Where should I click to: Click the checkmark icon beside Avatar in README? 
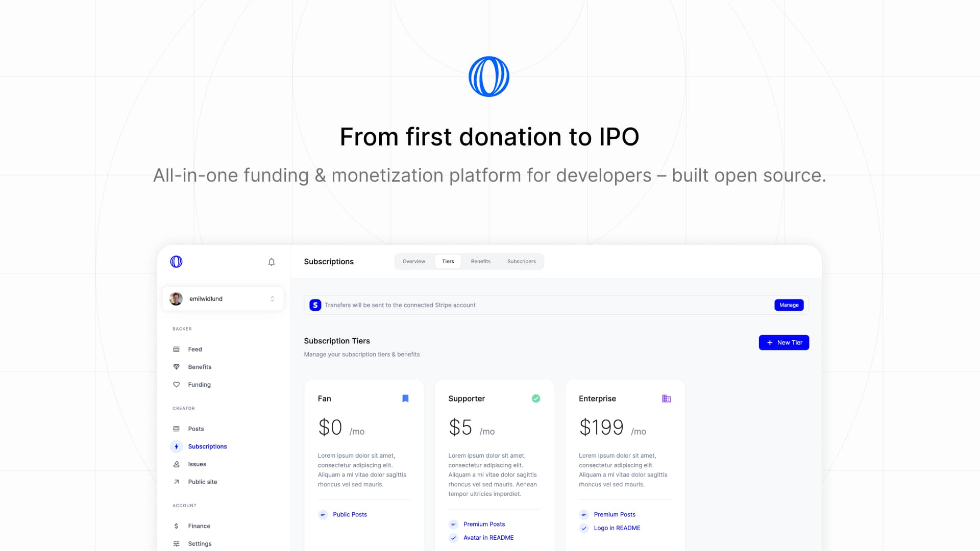pyautogui.click(x=453, y=538)
